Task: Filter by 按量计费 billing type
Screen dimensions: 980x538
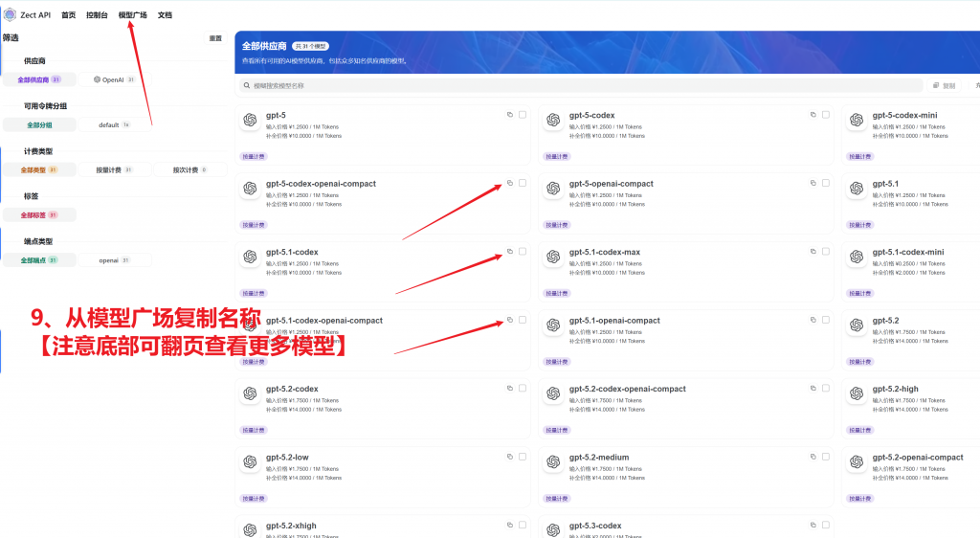Action: click(114, 169)
